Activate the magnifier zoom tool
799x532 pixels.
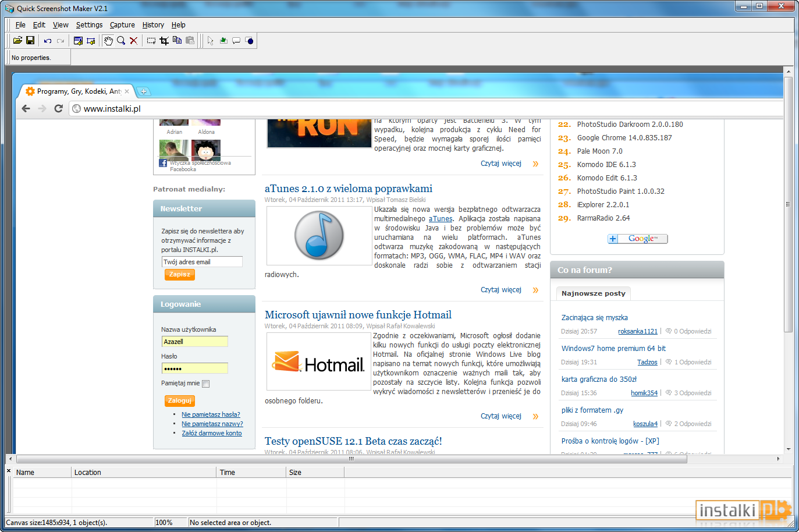[x=121, y=41]
